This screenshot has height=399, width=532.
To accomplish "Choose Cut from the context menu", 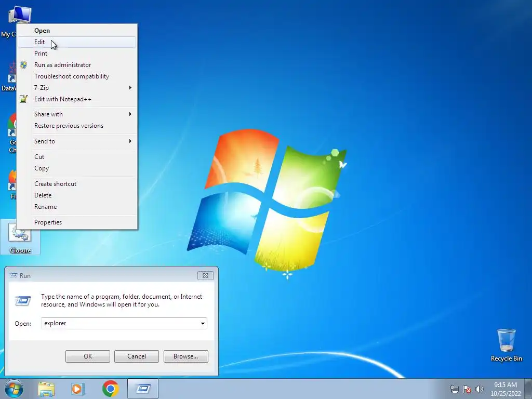I will coord(77,157).
